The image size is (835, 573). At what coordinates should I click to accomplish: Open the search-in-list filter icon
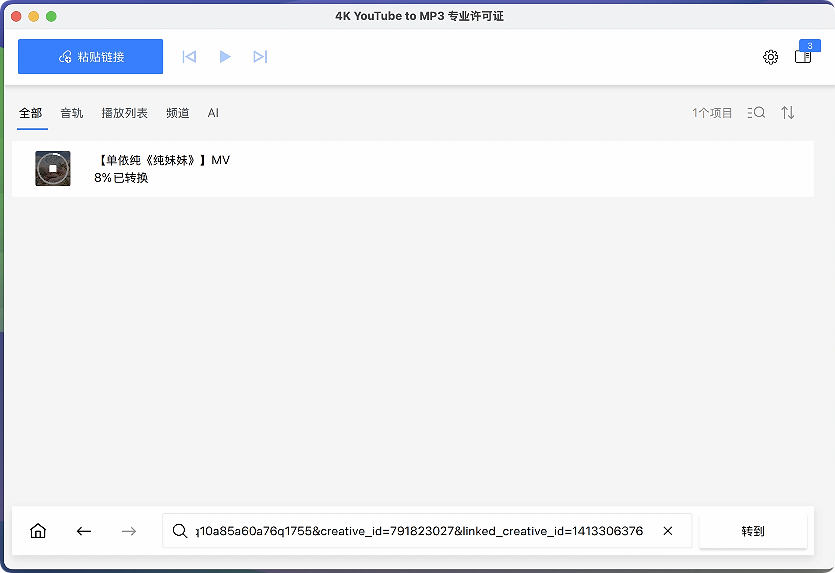click(756, 113)
